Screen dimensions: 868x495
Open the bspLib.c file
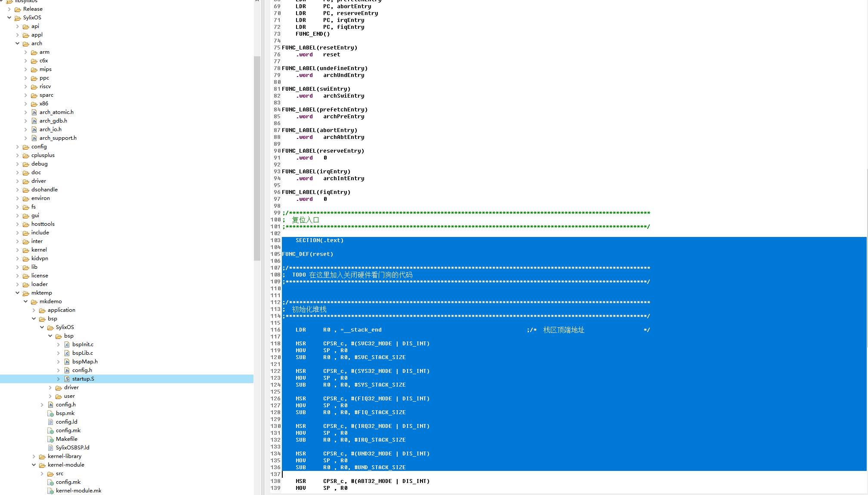82,353
